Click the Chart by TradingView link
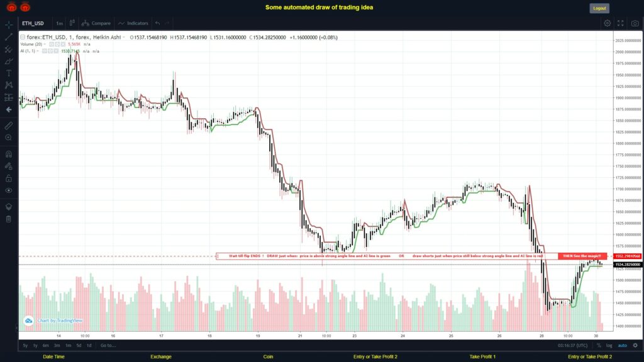The width and height of the screenshot is (644, 362). coord(60,321)
